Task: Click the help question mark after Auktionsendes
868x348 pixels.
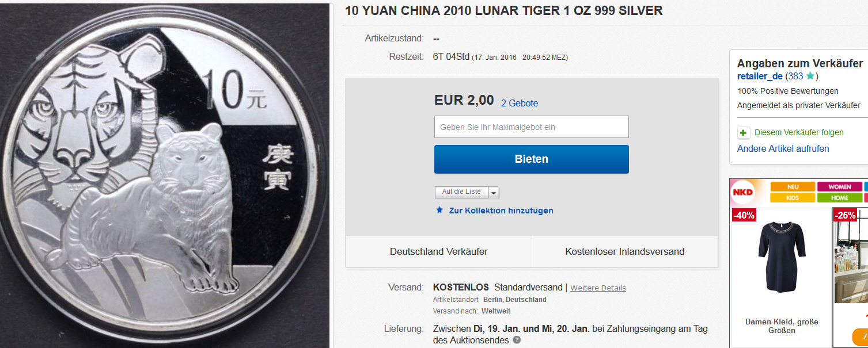Action: click(517, 341)
